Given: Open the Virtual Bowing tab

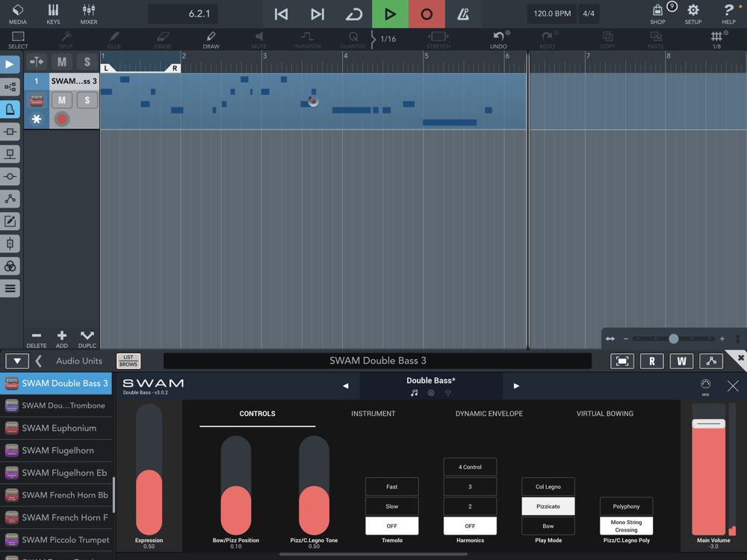Looking at the screenshot, I should click(604, 414).
